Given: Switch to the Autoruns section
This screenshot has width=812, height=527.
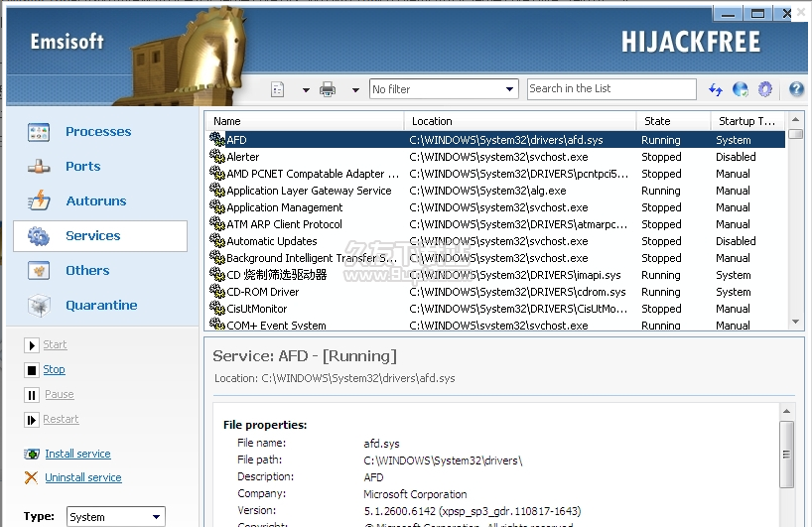Looking at the screenshot, I should [96, 200].
